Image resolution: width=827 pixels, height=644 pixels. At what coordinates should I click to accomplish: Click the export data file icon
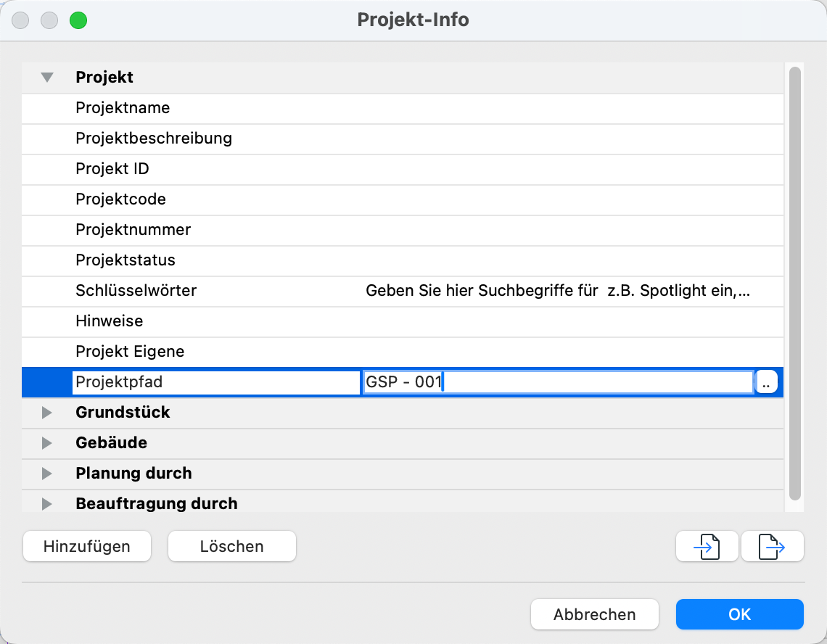click(x=772, y=546)
